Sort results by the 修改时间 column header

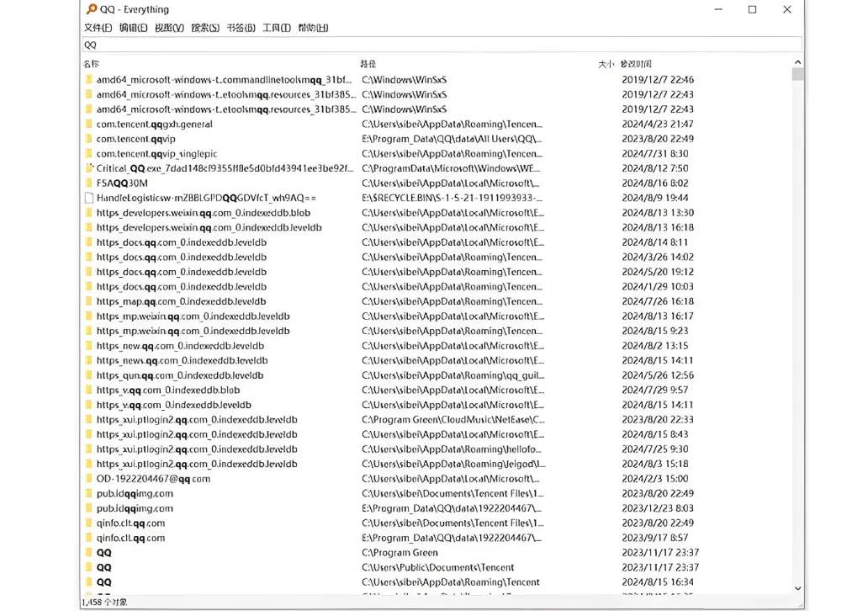pos(636,64)
